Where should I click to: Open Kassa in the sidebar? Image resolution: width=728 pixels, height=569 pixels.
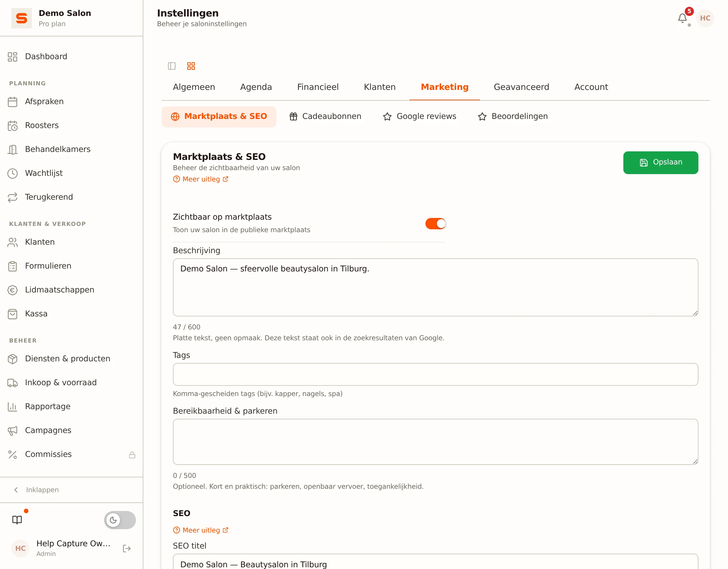[x=71, y=314]
